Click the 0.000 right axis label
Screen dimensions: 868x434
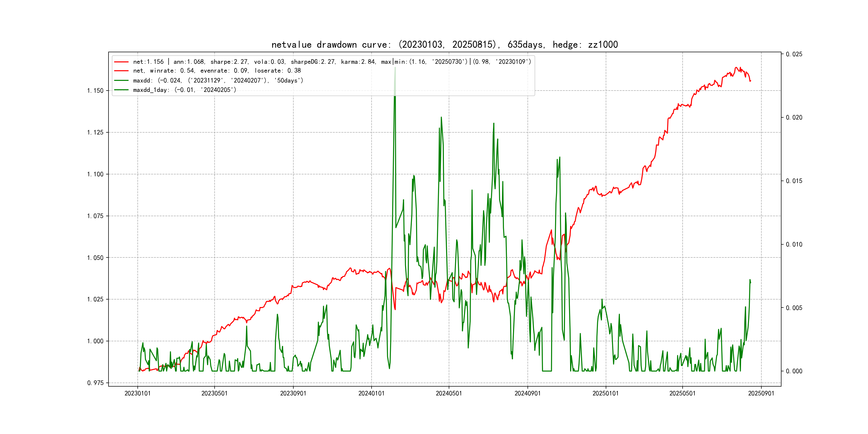pyautogui.click(x=794, y=371)
